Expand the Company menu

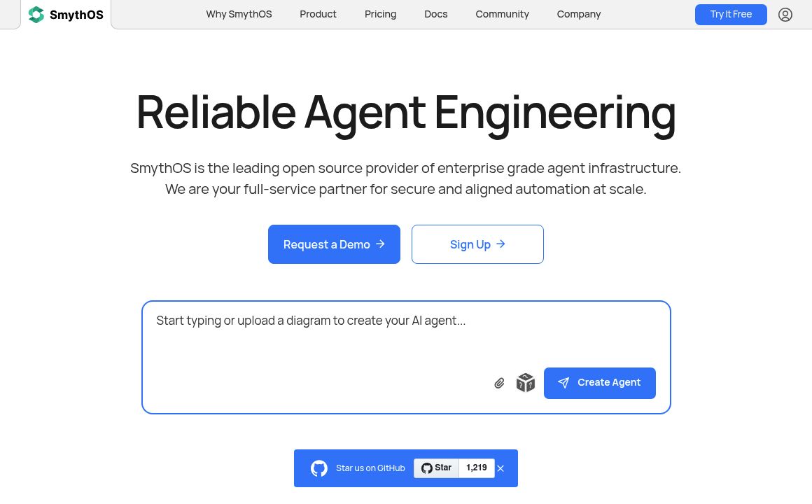[x=578, y=14]
